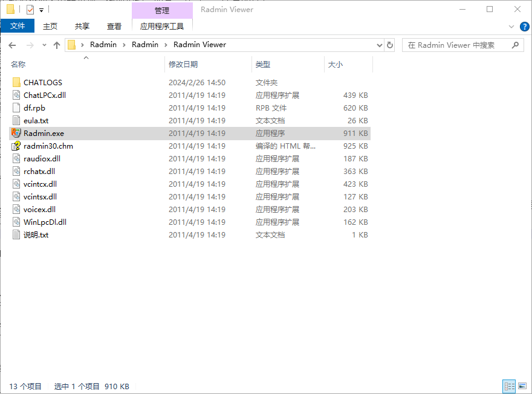This screenshot has width=532, height=394.
Task: Click the 说明.txt document icon
Action: tap(16, 235)
